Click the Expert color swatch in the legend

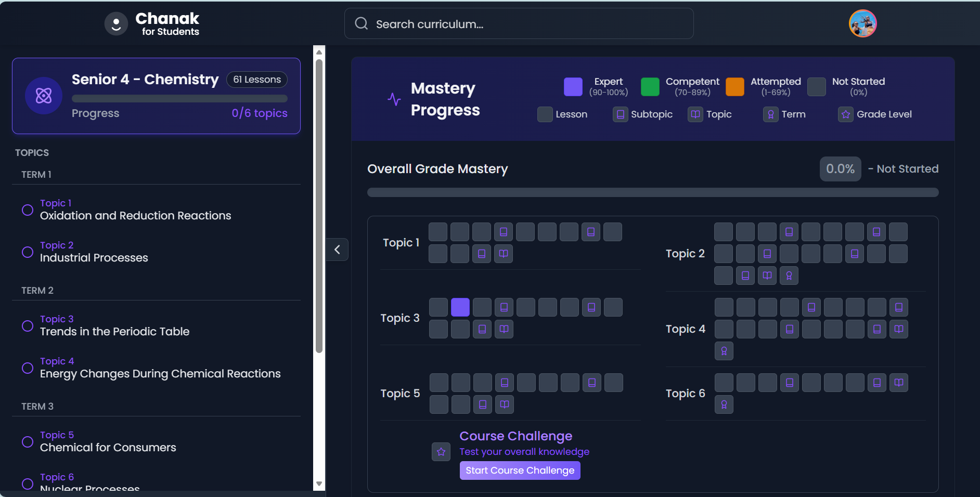(572, 86)
